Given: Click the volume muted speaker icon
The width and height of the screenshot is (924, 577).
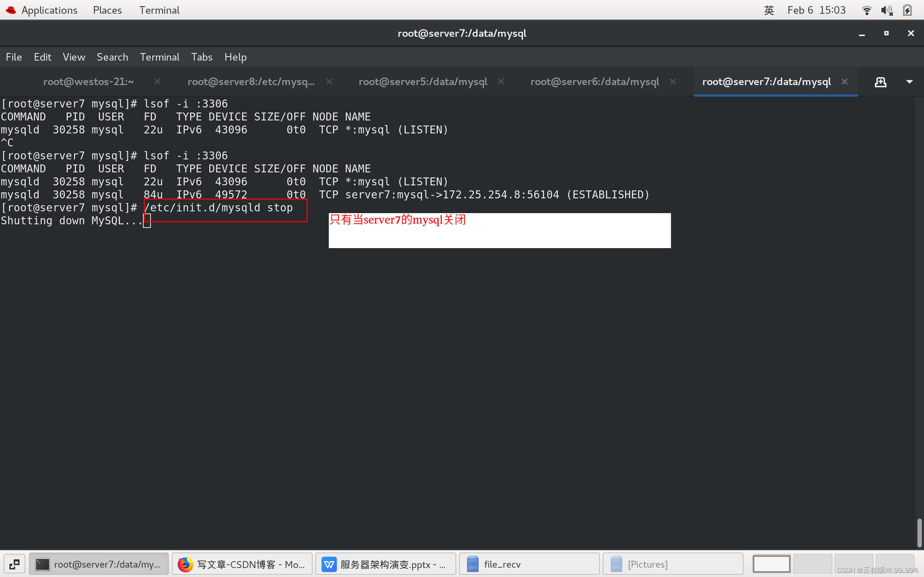Looking at the screenshot, I should pos(886,10).
